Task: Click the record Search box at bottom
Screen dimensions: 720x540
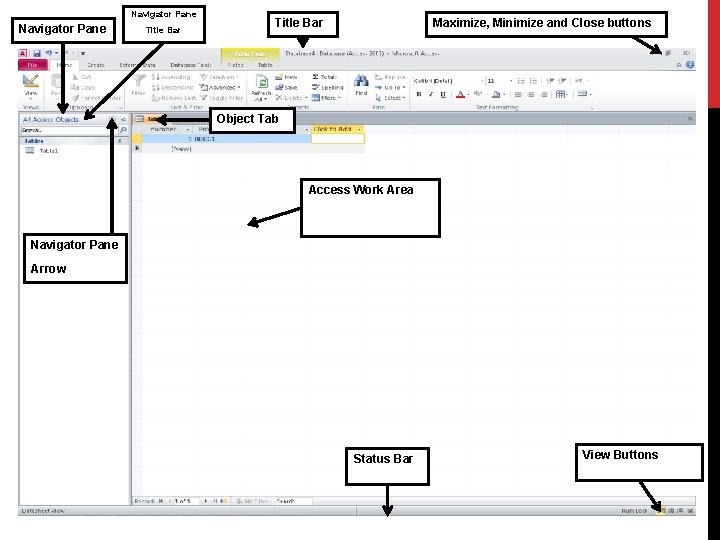Action: (x=292, y=501)
